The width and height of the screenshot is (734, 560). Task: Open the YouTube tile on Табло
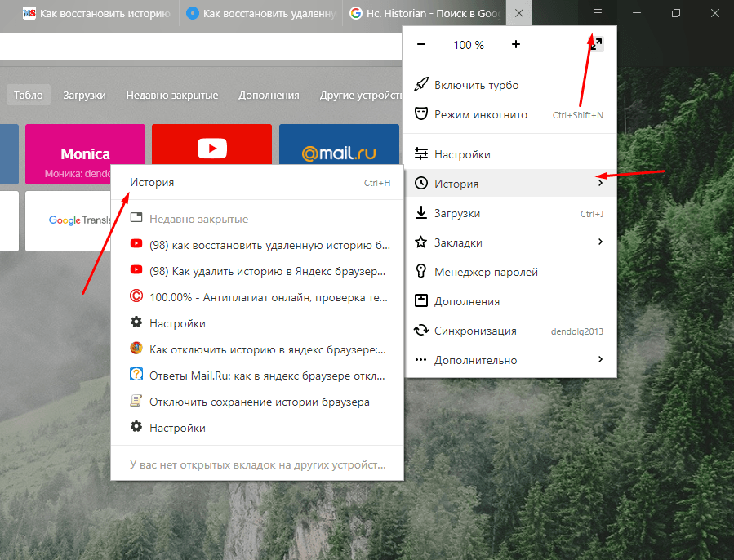click(x=211, y=144)
